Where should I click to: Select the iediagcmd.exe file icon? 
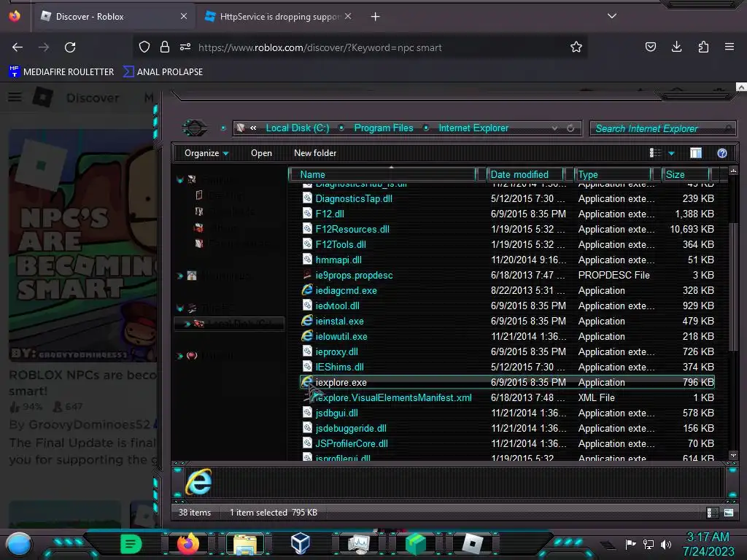(x=307, y=290)
